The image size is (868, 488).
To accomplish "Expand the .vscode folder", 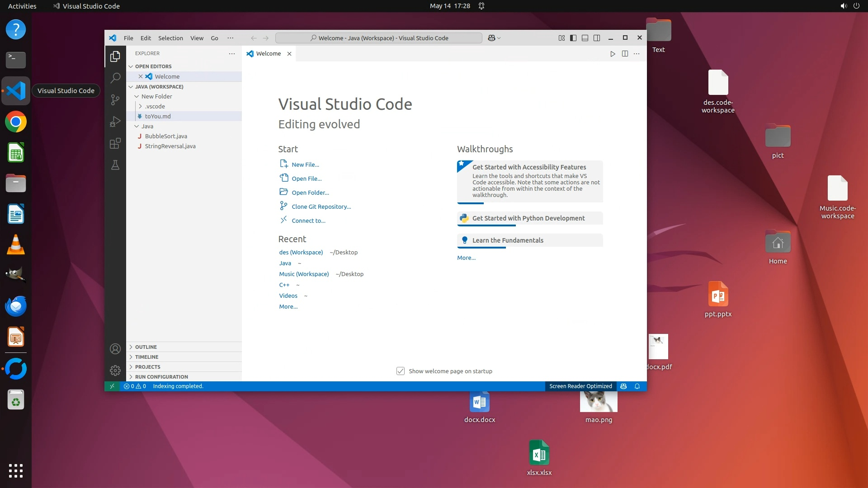I will pyautogui.click(x=155, y=106).
